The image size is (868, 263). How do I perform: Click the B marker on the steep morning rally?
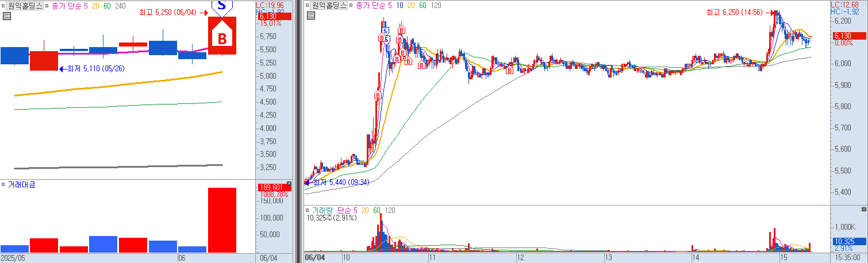click(378, 95)
